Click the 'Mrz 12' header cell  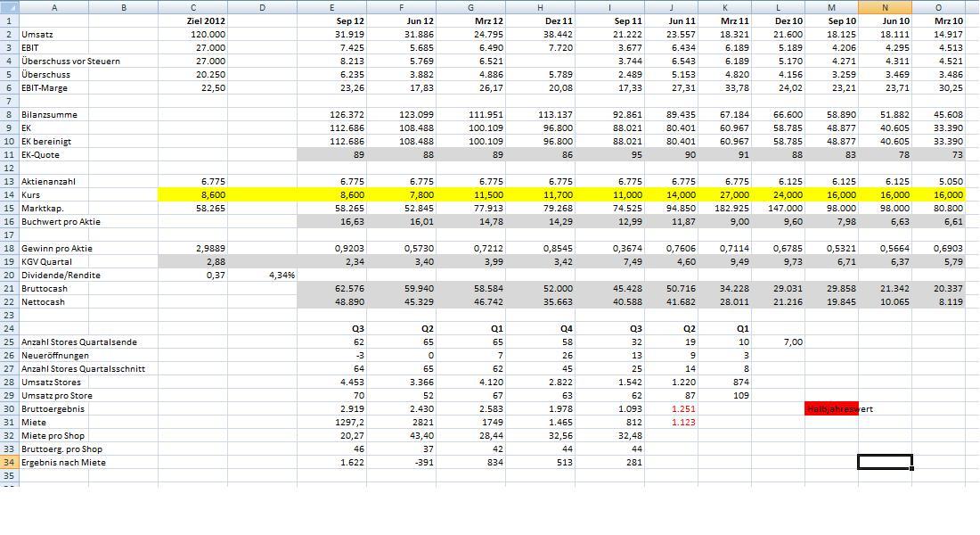point(470,21)
